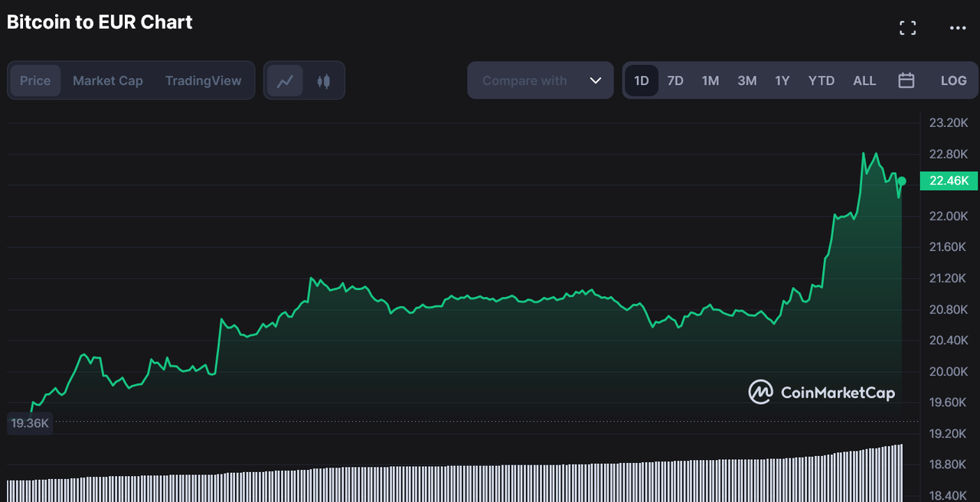Click the 20.00K axis label
Screen dimensions: 980x502
tap(949, 371)
